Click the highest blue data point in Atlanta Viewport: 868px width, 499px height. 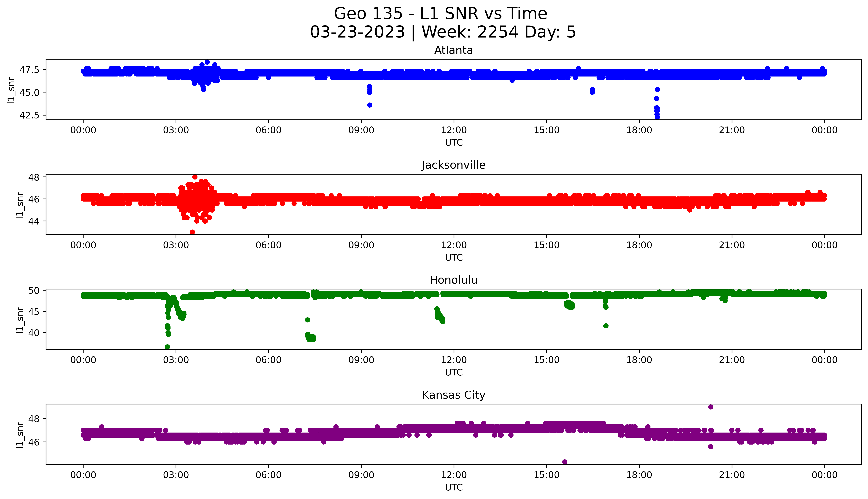click(207, 62)
